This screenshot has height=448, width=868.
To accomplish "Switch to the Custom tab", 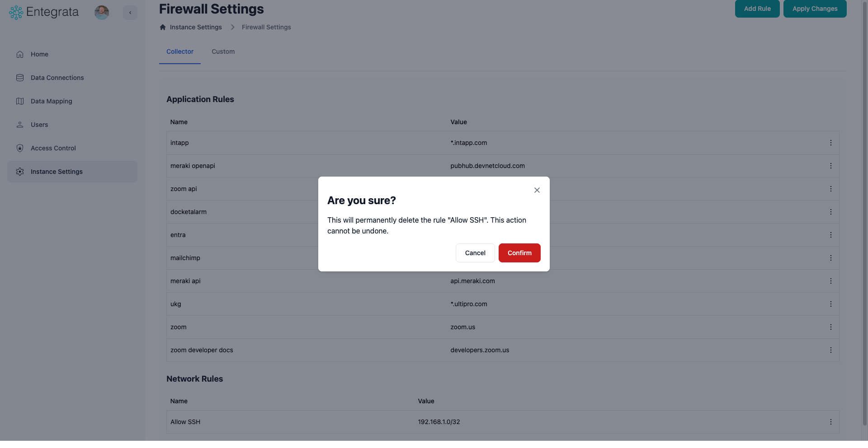I will (x=223, y=51).
